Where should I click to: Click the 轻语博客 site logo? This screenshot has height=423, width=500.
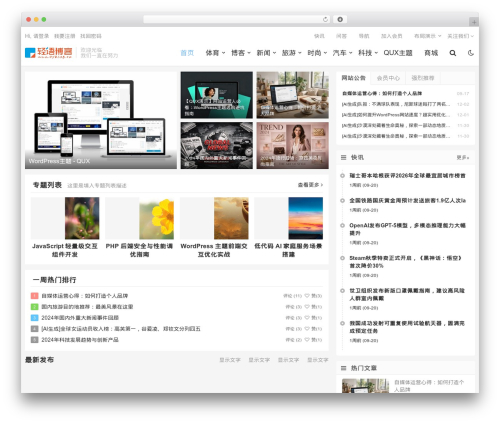click(49, 53)
